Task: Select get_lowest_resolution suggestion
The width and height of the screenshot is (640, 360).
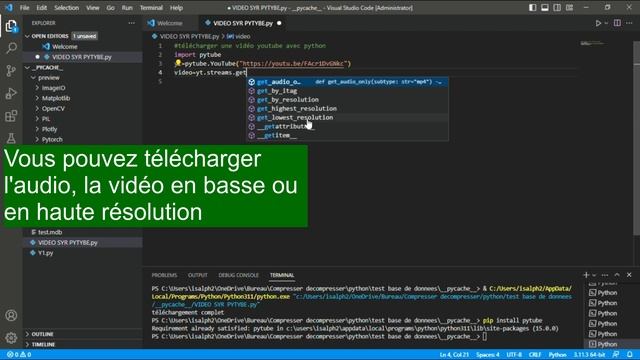Action: [347, 118]
